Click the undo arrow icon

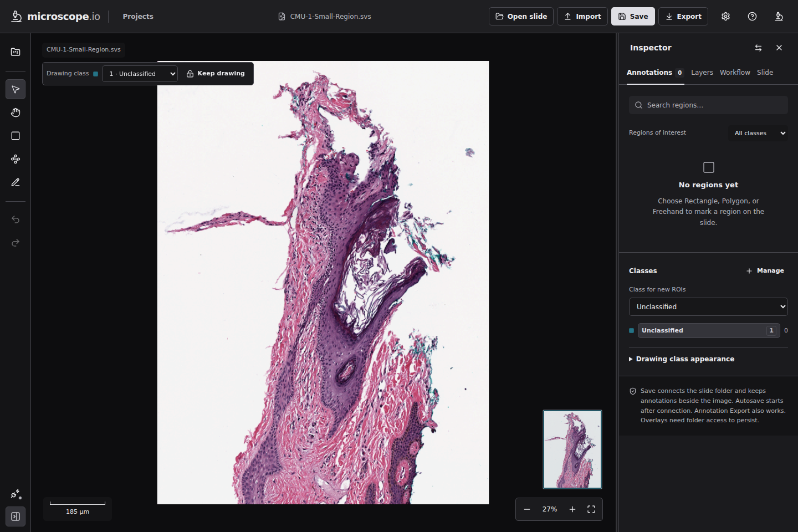coord(16,219)
